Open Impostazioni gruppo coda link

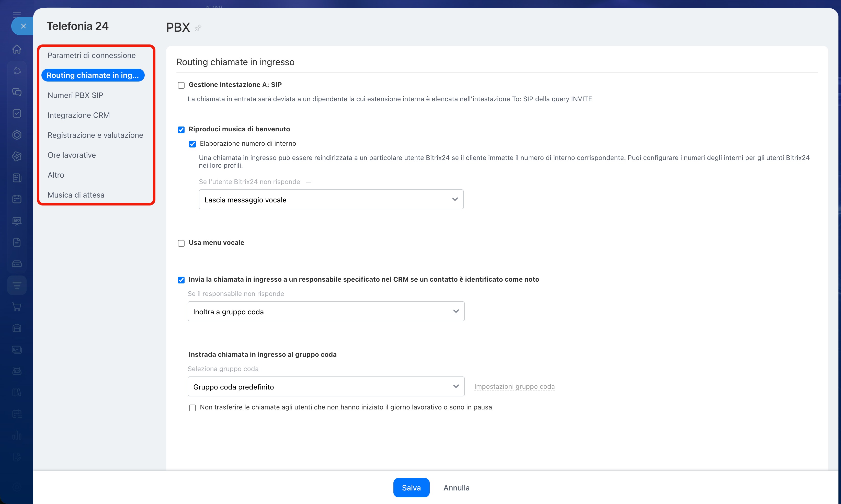pyautogui.click(x=514, y=386)
